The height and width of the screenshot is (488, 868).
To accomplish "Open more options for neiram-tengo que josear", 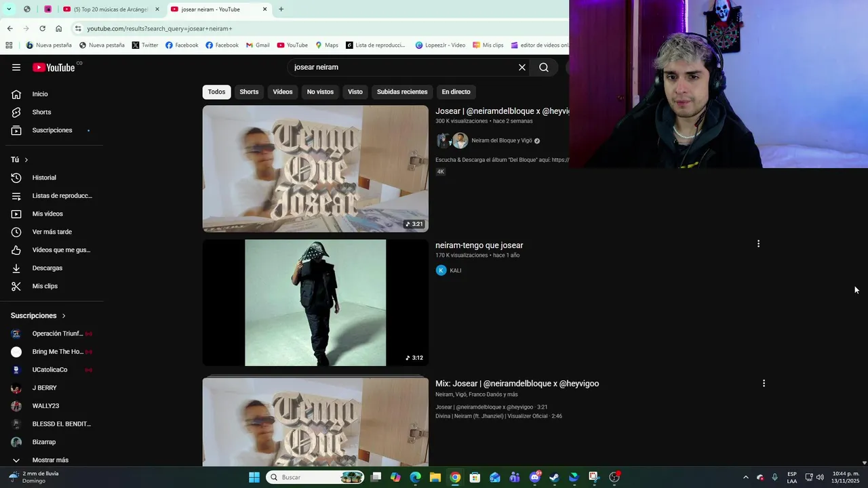I will [x=758, y=244].
